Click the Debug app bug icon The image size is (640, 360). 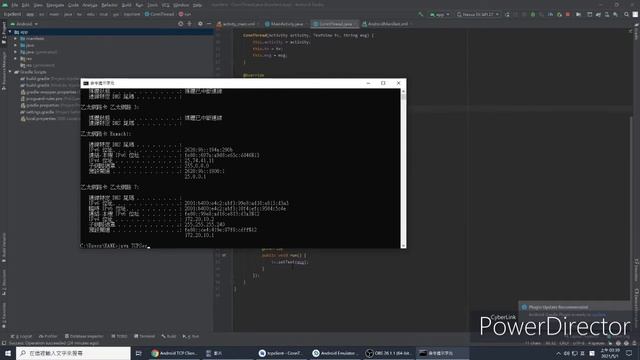coord(533,14)
